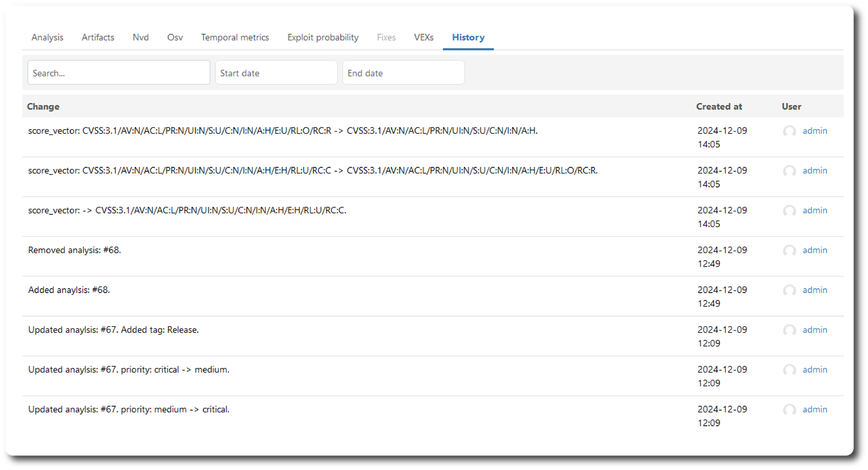
Task: Go to the Osv tab
Action: tap(175, 38)
